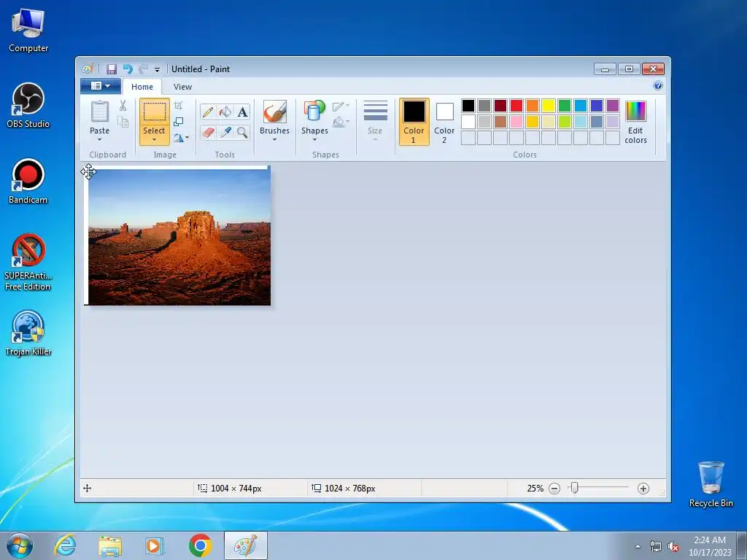747x560 pixels.
Task: Click the Rotate or flip icon
Action: [178, 138]
